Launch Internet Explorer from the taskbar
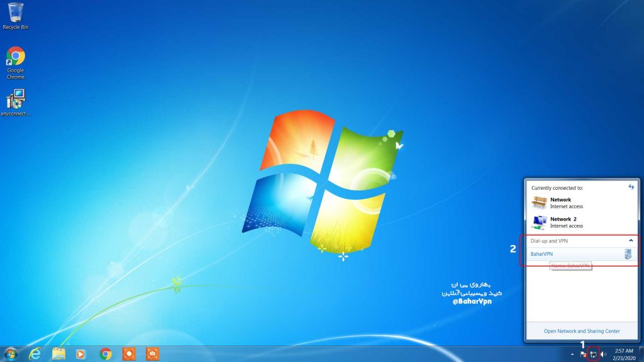The width and height of the screenshot is (644, 362). (35, 354)
